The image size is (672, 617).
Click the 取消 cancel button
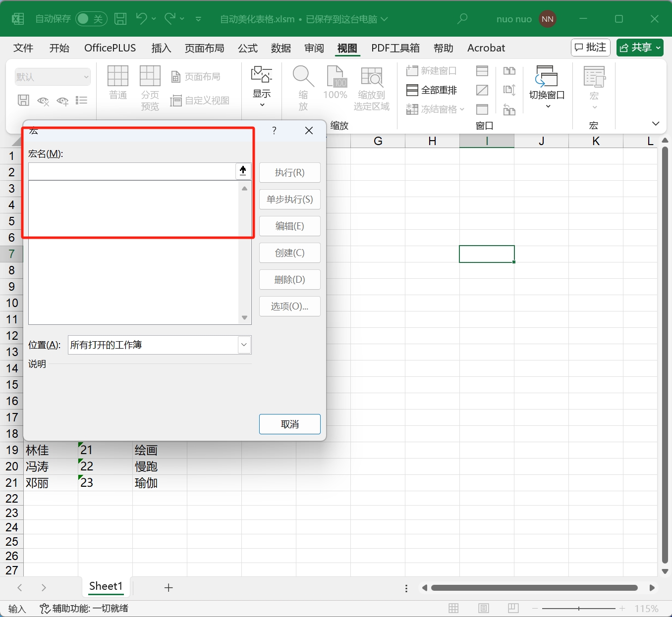tap(289, 424)
